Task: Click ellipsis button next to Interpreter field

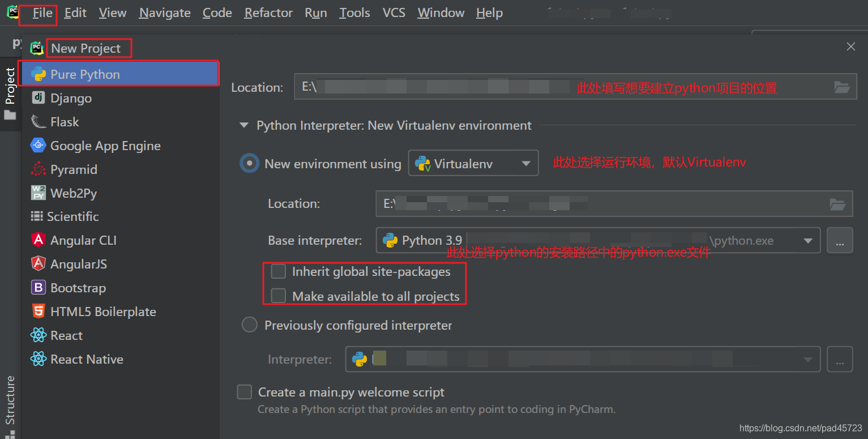Action: pos(840,359)
